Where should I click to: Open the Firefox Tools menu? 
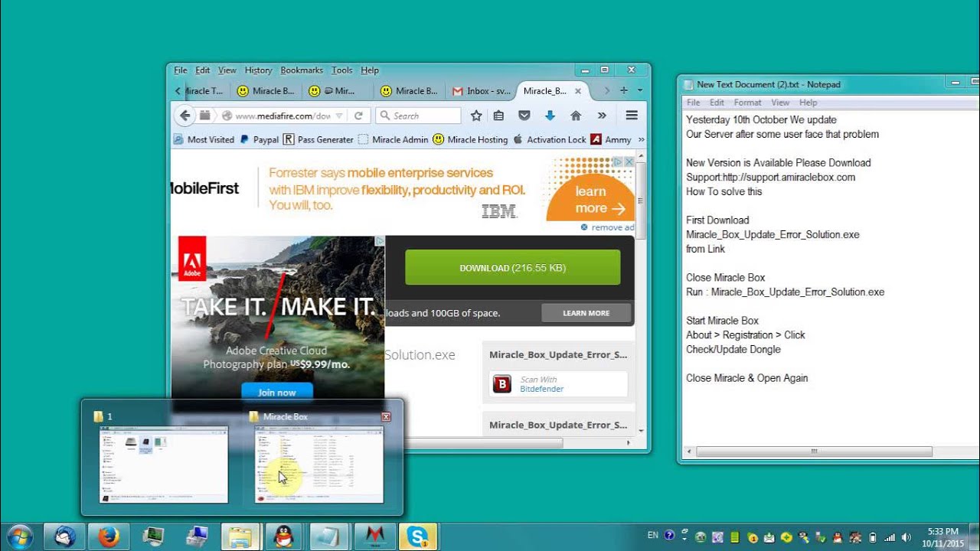click(342, 70)
